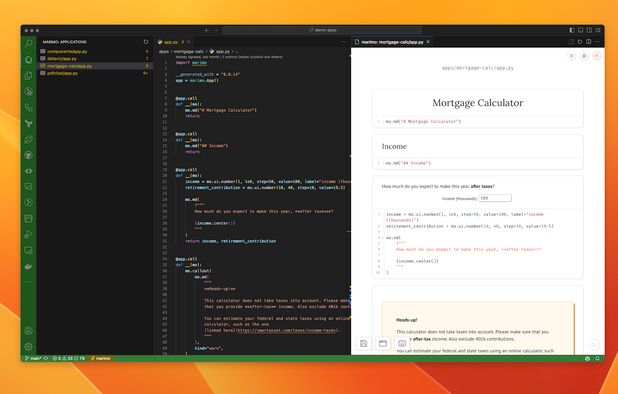Image resolution: width=618 pixels, height=394 pixels.
Task: Click the notifications bell in status bar
Action: 597,359
